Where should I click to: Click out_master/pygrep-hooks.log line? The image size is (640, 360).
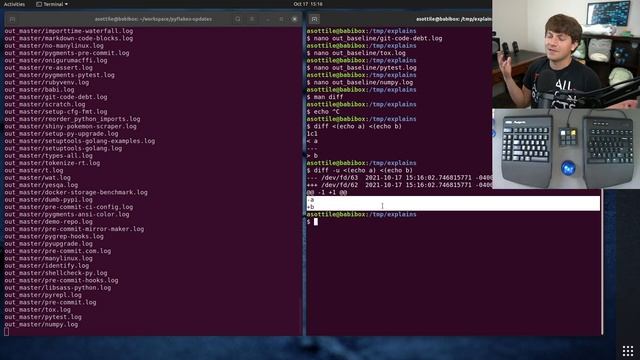[54, 237]
